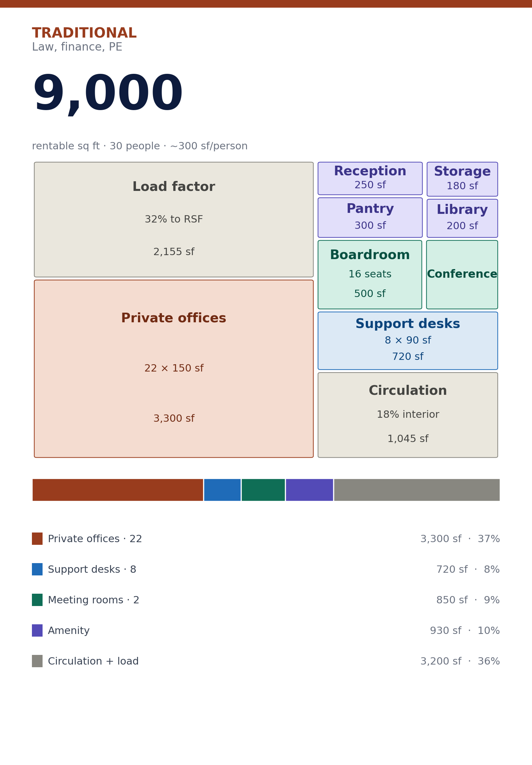
Task: Click the Support desks legend color swatch
Action: 37,569
